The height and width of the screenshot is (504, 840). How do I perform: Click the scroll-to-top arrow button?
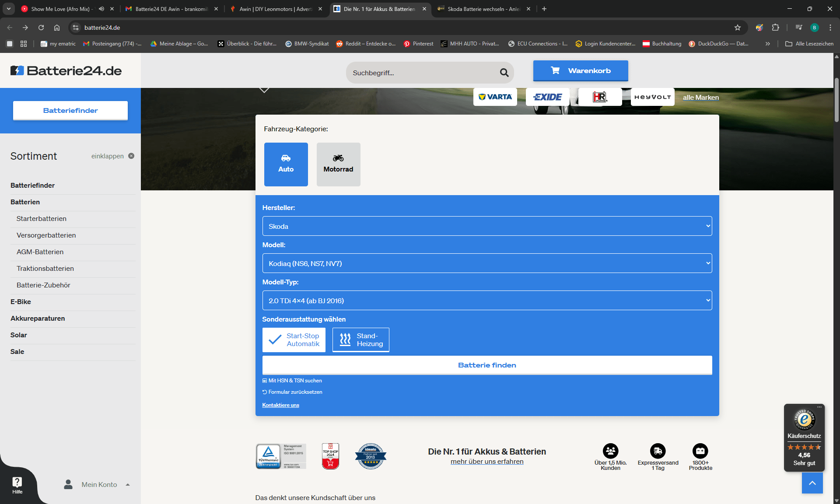(812, 483)
